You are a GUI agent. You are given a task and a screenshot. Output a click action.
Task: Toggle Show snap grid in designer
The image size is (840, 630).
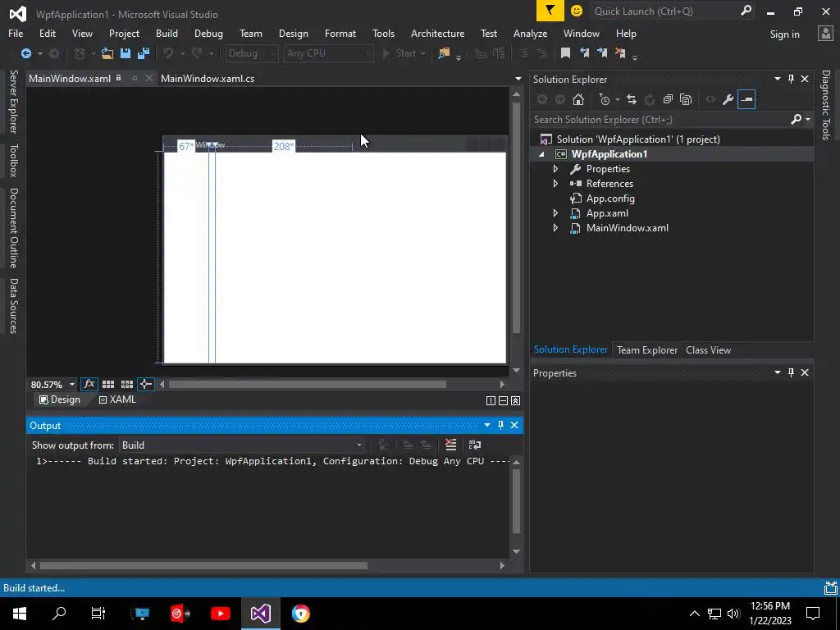108,384
